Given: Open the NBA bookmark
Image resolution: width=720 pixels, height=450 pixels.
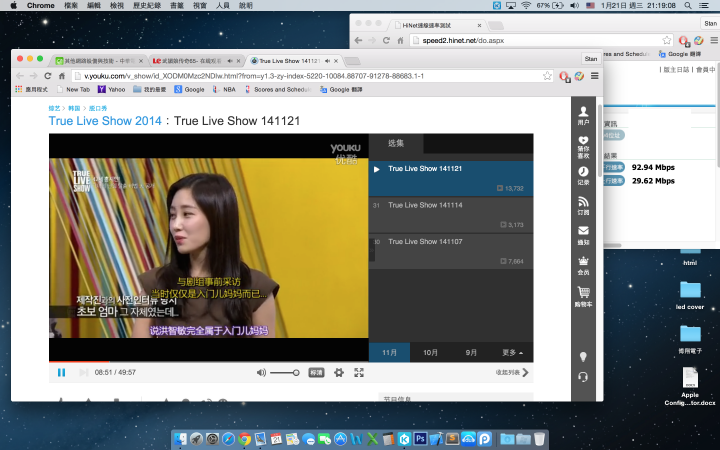Looking at the screenshot, I should point(224,90).
